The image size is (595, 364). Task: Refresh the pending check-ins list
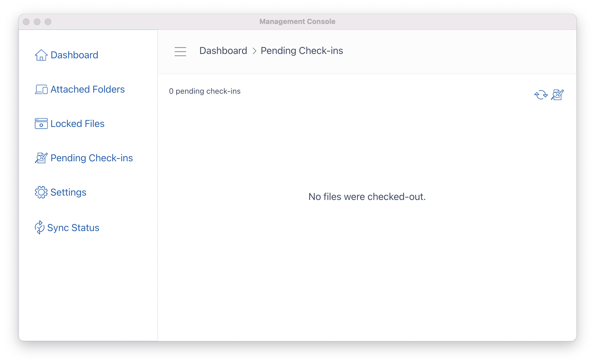541,95
